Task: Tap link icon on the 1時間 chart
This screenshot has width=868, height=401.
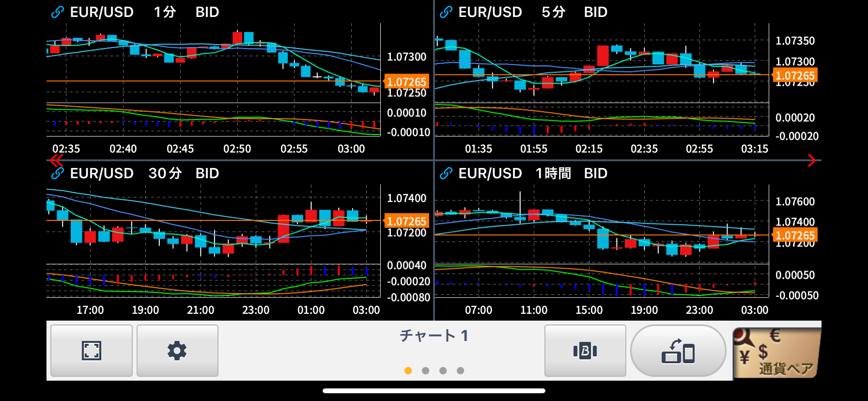Action: [446, 173]
